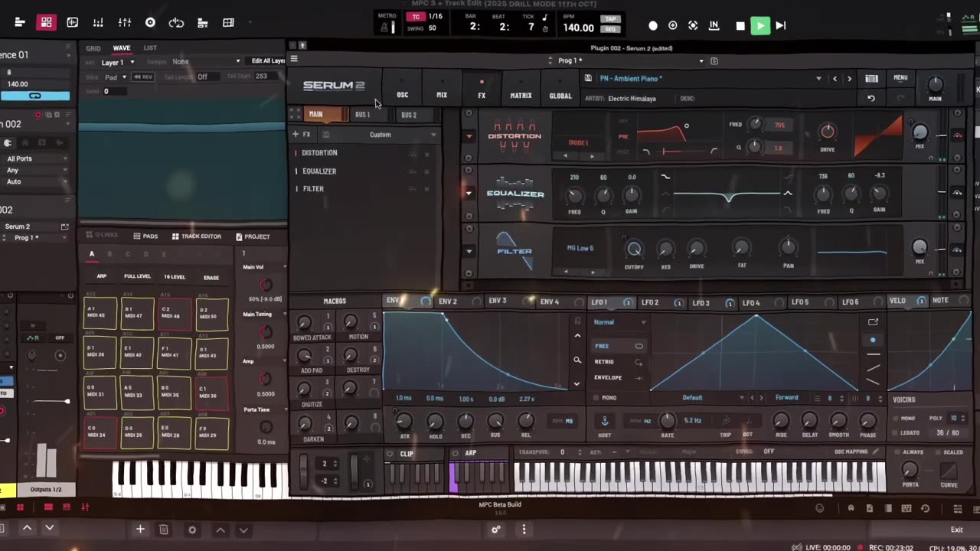Click the trash icon in bottom bar
Image resolution: width=980 pixels, height=551 pixels.
[x=163, y=530]
